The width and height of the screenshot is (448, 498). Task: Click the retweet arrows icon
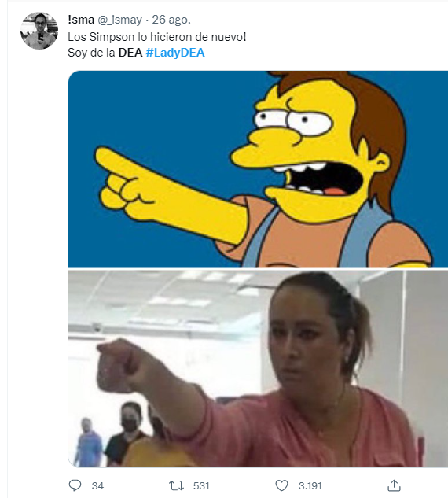point(176,485)
